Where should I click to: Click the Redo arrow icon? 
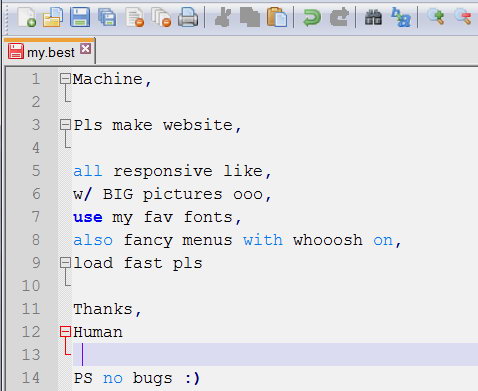click(x=339, y=17)
